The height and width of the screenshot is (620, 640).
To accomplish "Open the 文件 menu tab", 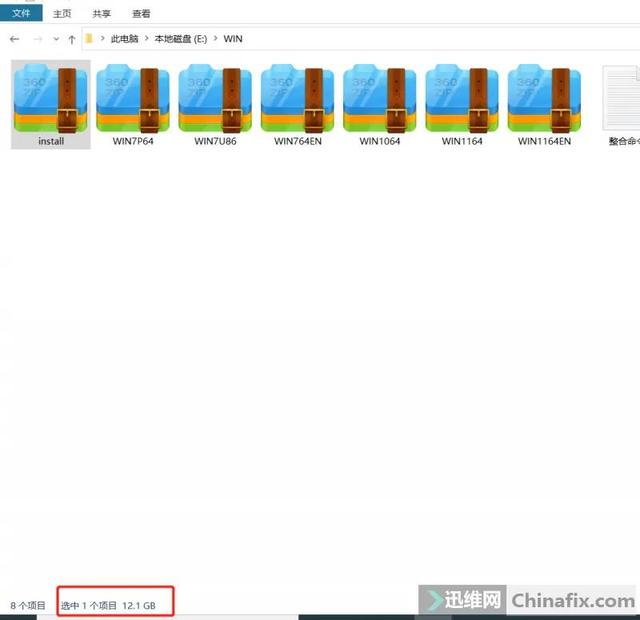I will coord(21,13).
